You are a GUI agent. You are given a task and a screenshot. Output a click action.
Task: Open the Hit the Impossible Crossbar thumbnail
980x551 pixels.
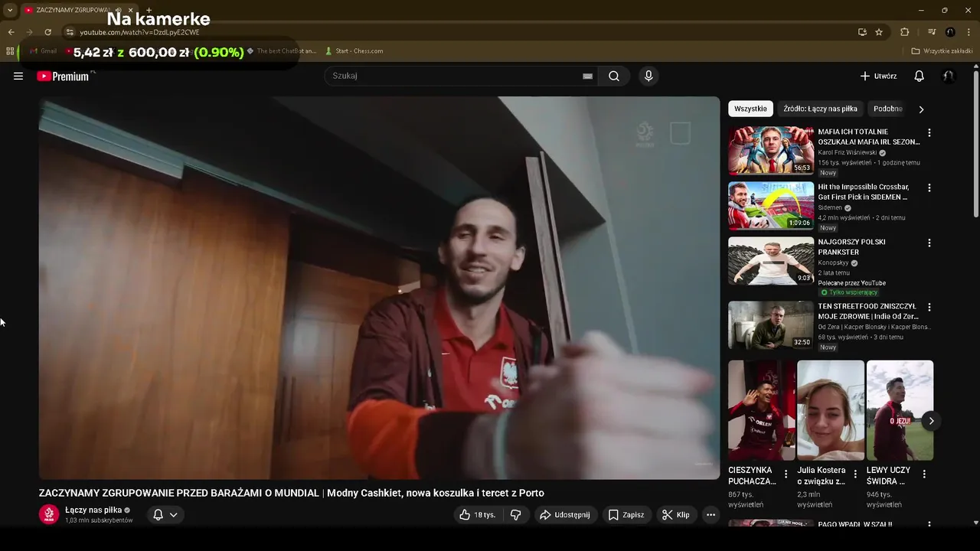tap(770, 205)
